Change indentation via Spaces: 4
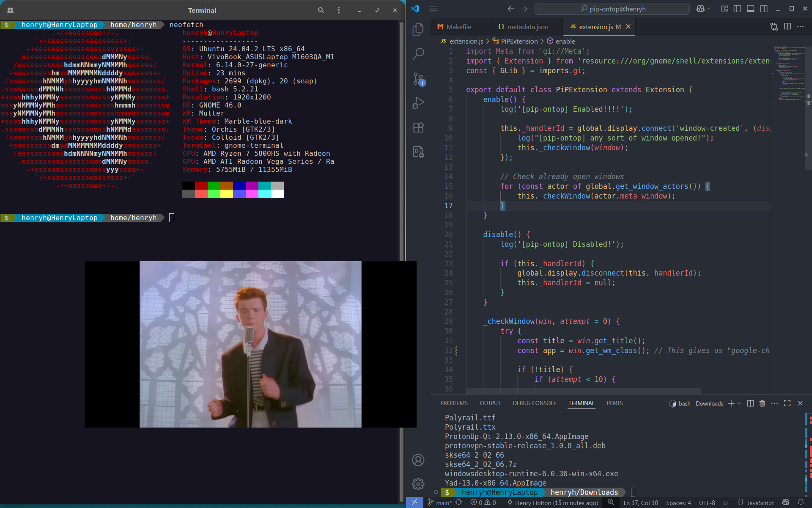Viewport: 812px width, 508px height. point(678,502)
